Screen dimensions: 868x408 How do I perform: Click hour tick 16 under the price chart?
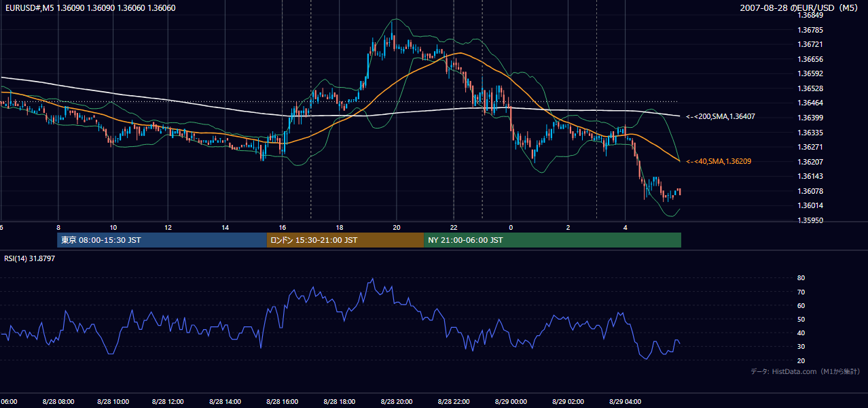pyautogui.click(x=283, y=228)
